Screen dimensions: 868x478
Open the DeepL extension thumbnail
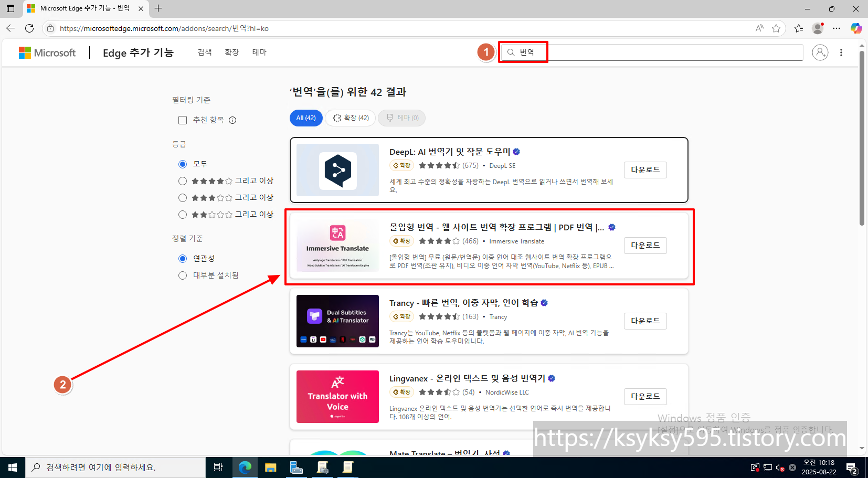coord(337,170)
